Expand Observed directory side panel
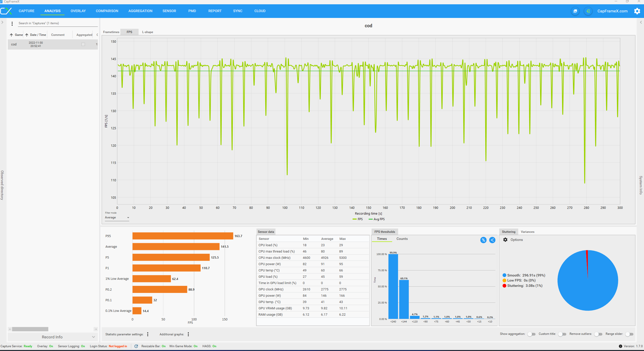 click(x=2, y=22)
